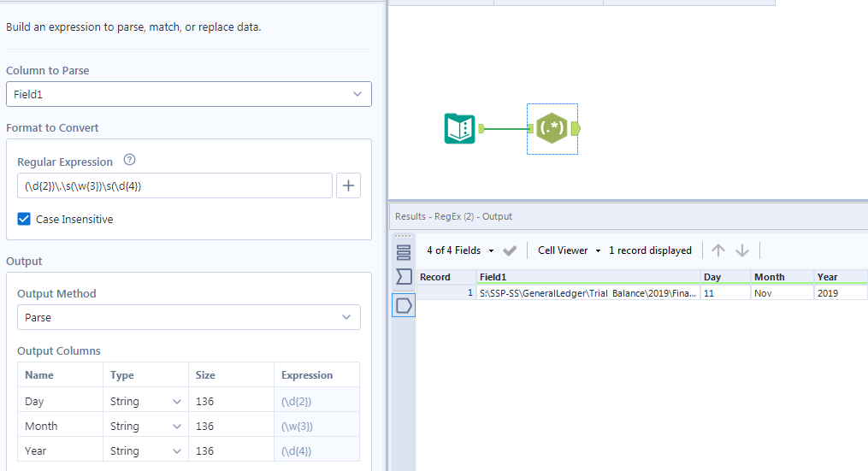Open the Cell Viewer menu
The width and height of the screenshot is (868, 471).
tap(569, 250)
